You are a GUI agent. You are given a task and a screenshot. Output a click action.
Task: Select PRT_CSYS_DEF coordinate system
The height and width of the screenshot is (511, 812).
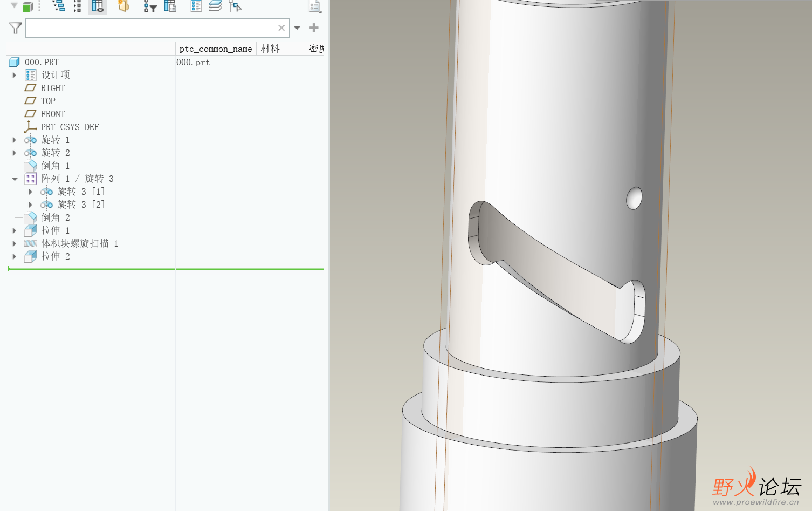70,127
